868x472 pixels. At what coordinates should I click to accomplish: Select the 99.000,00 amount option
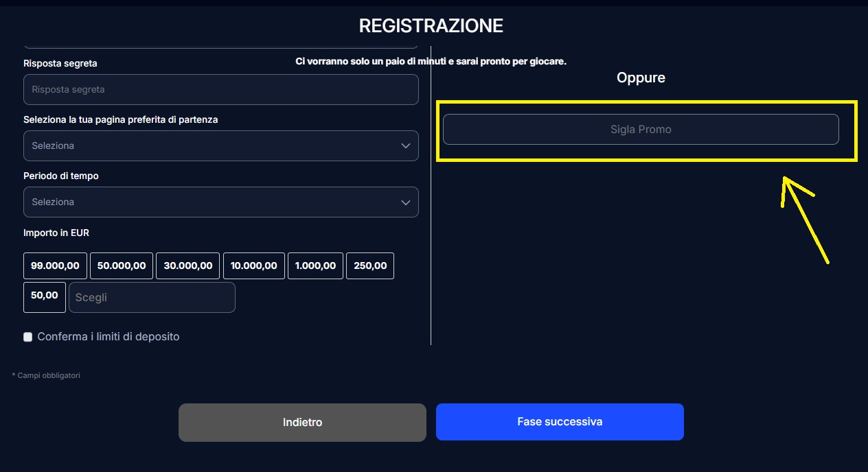pos(55,266)
